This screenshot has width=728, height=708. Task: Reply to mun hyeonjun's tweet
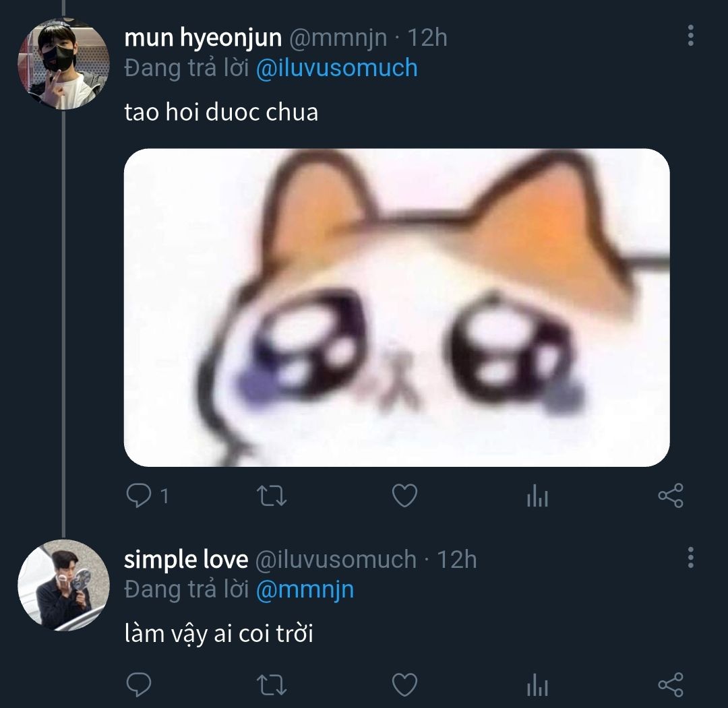[140, 496]
